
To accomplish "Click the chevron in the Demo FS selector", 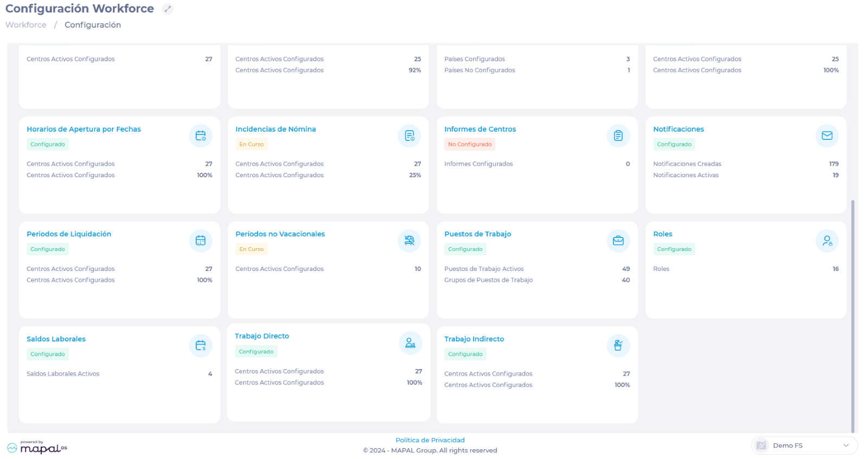I will [846, 445].
